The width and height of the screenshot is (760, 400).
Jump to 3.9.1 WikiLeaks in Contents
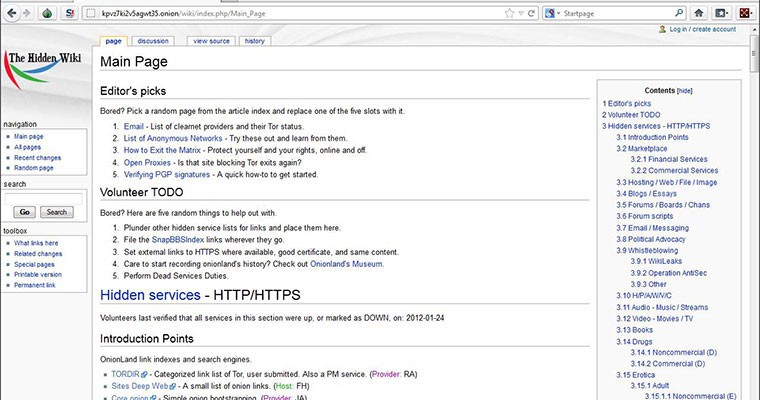pyautogui.click(x=656, y=261)
